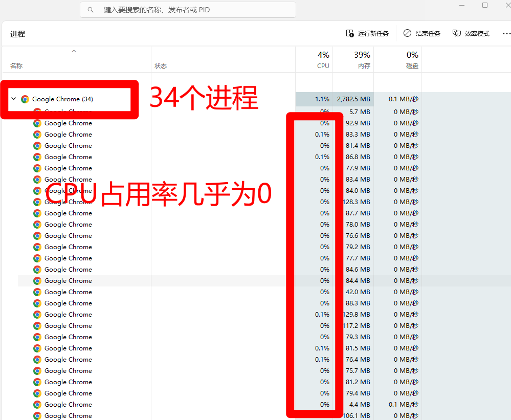Sort by the 39% 内存 column header
This screenshot has height=420, width=511.
(353, 60)
